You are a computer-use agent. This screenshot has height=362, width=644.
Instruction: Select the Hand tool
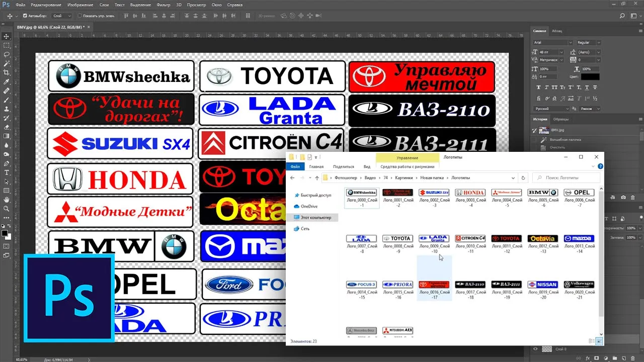click(x=7, y=200)
